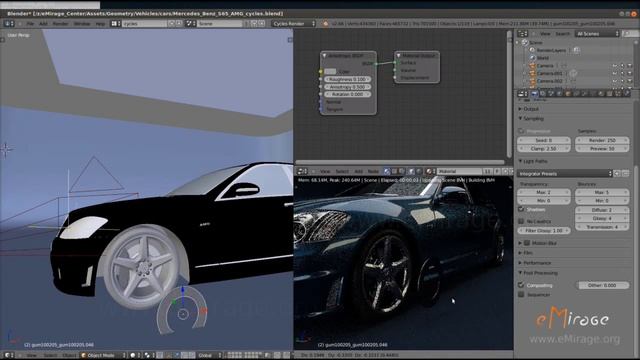
Task: Click the Render samples 250 field
Action: [x=602, y=140]
